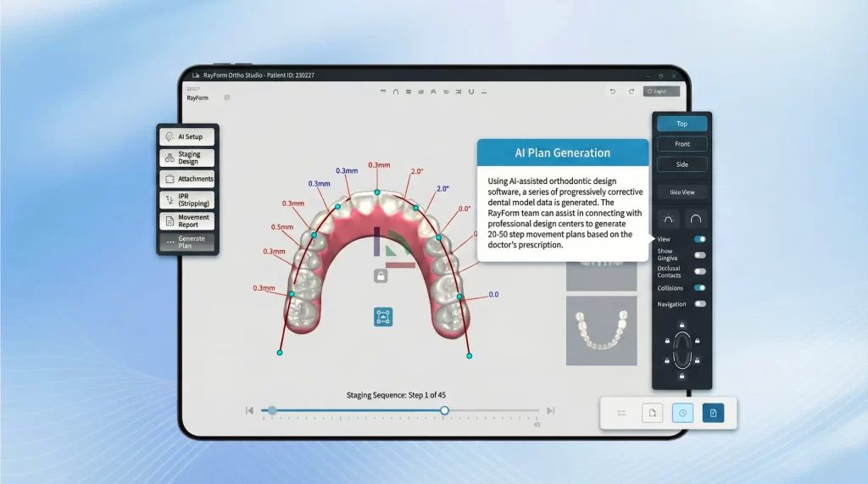Select the lower arch model thumbnail
The height and width of the screenshot is (484, 868).
[x=601, y=331]
